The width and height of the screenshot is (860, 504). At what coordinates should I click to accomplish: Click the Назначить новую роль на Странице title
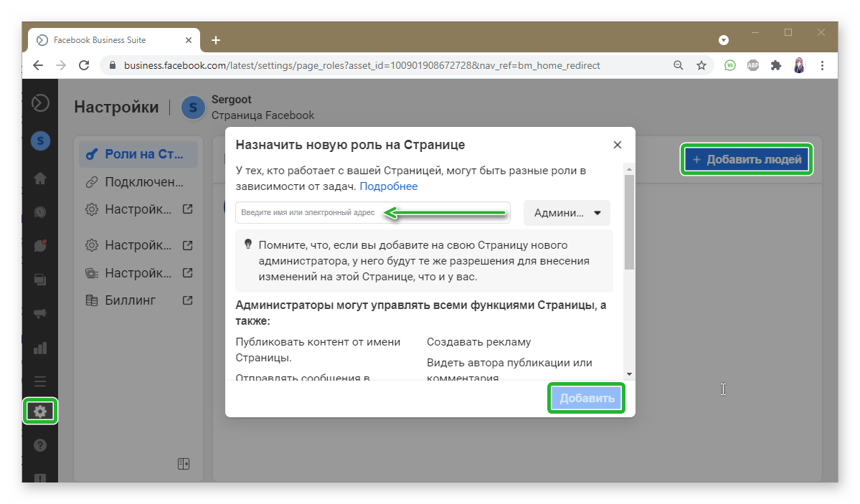(350, 145)
